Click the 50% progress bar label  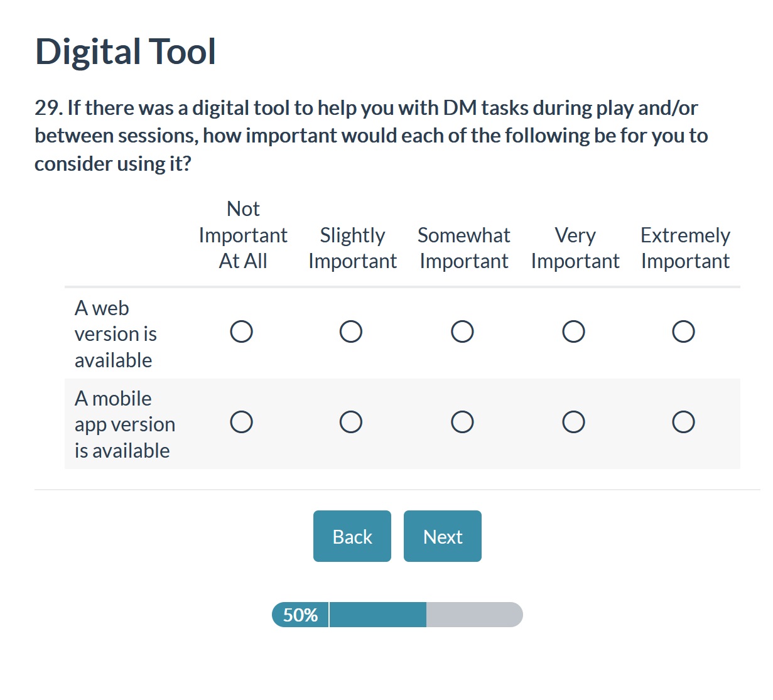pyautogui.click(x=300, y=615)
